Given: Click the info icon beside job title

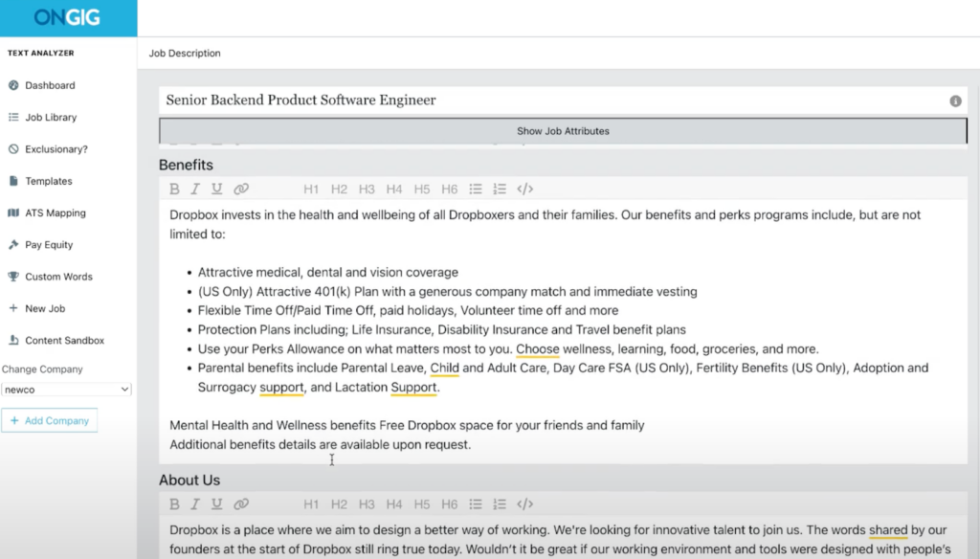Looking at the screenshot, I should [x=955, y=101].
